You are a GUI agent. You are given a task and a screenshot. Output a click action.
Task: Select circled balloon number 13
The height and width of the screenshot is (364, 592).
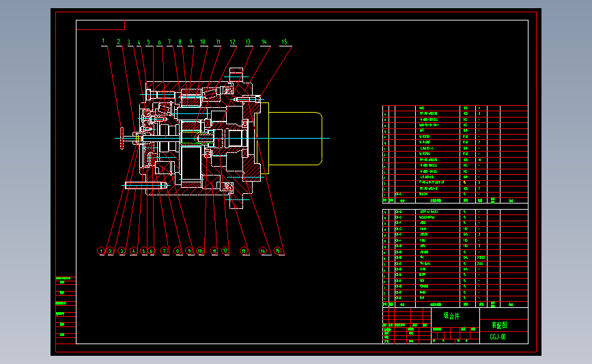click(x=244, y=251)
